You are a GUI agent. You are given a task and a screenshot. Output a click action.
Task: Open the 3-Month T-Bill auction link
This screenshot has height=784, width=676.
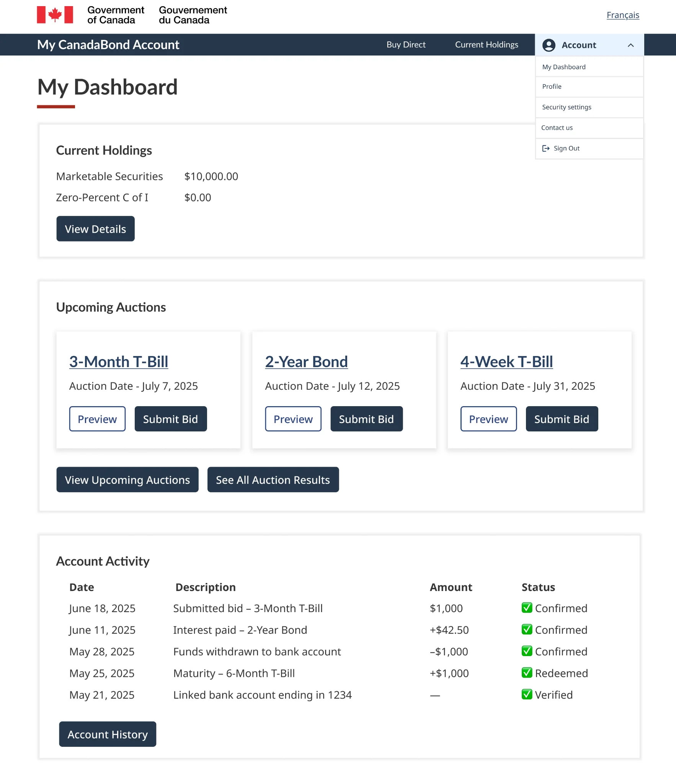[x=119, y=361]
